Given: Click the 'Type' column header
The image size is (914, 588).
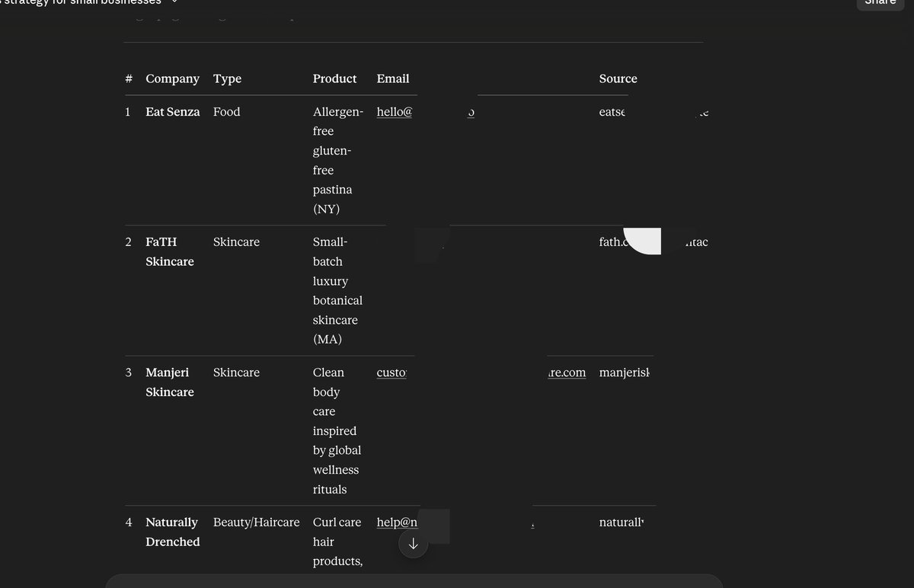Looking at the screenshot, I should [227, 78].
